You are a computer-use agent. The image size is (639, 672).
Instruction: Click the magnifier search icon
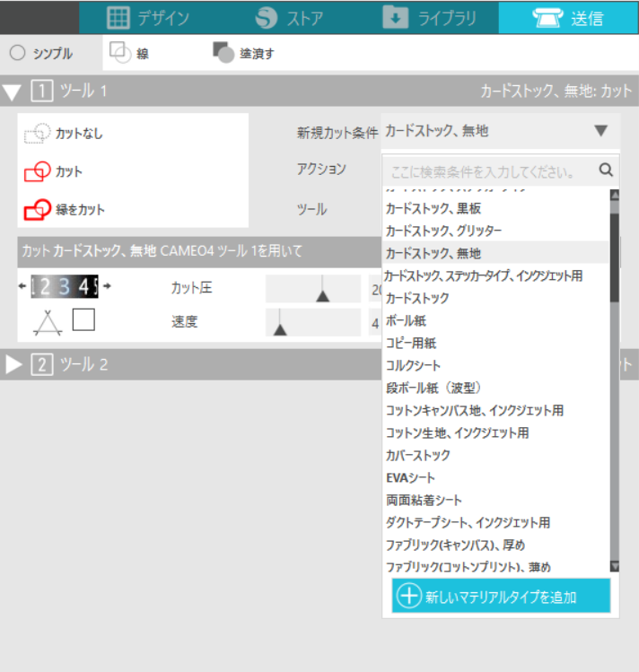pyautogui.click(x=606, y=170)
